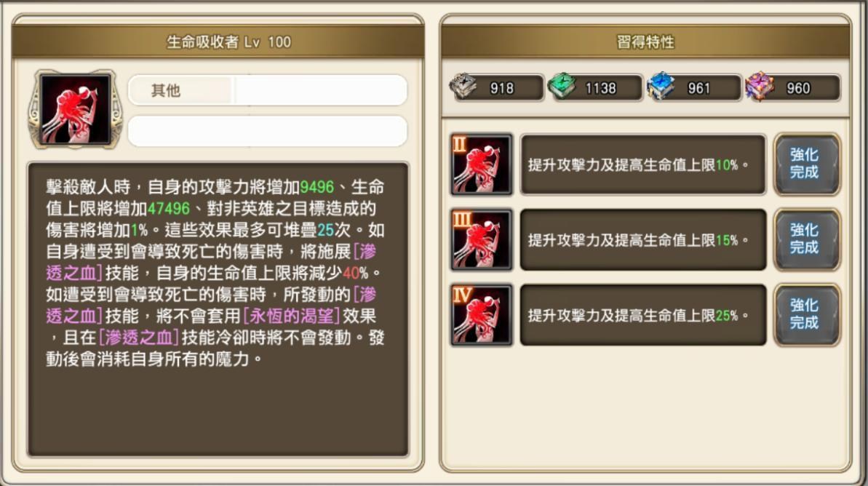Click 強化完成 button for 10% trait

tap(806, 164)
